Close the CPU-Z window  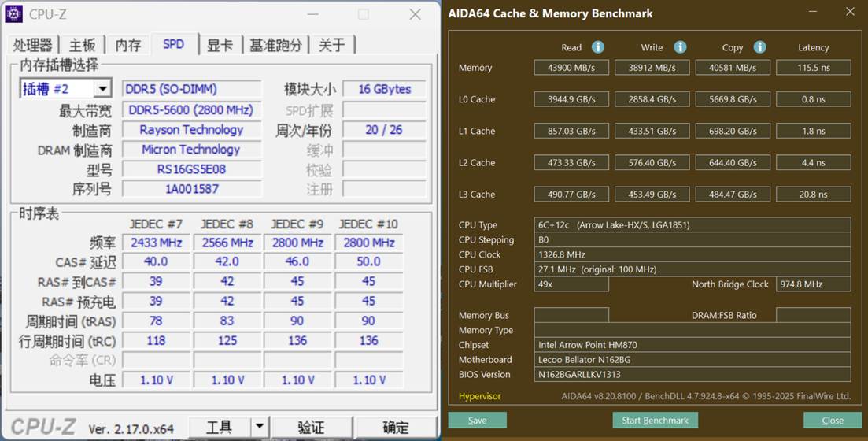pyautogui.click(x=416, y=14)
